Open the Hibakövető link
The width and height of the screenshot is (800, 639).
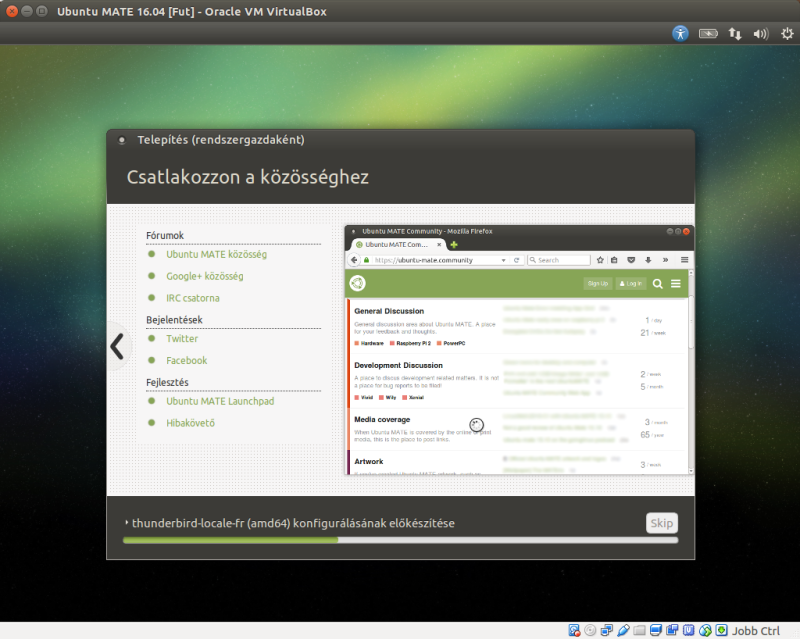190,423
